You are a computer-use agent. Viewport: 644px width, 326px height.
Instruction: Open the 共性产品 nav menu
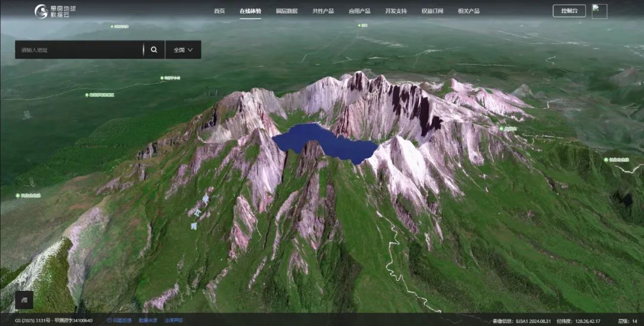tap(323, 11)
